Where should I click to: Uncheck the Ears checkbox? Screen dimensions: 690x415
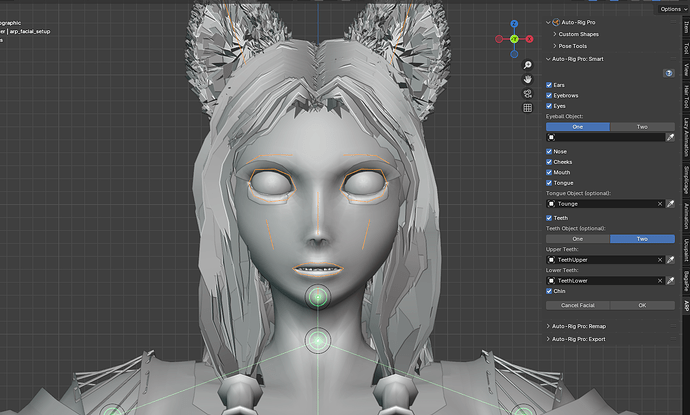click(x=549, y=85)
